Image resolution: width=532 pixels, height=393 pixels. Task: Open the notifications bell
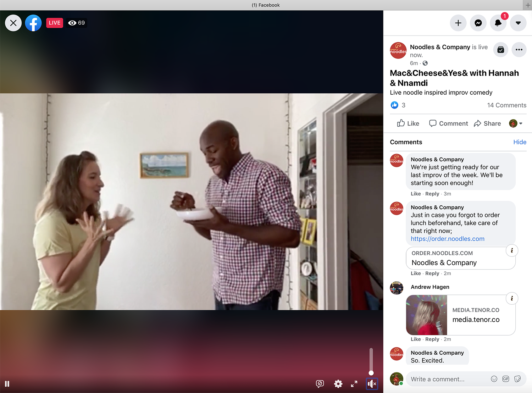click(498, 23)
